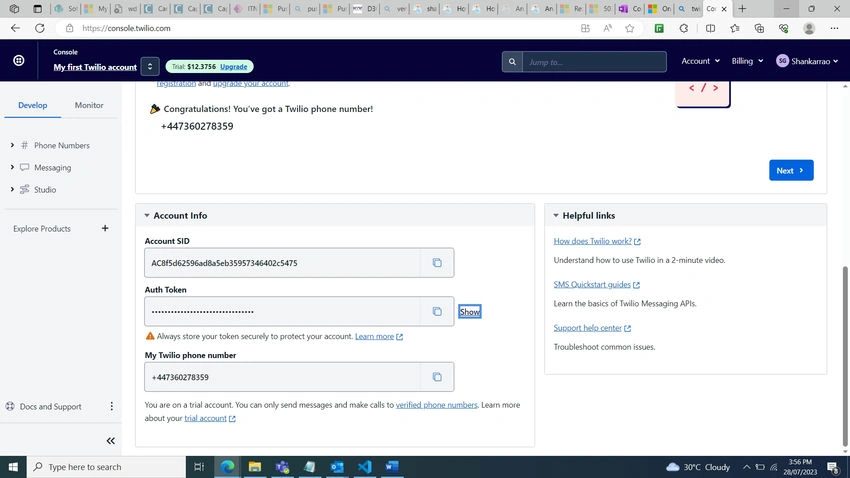Screen dimensions: 850x478
Task: Open Shankarrao user avatar
Action: click(782, 61)
